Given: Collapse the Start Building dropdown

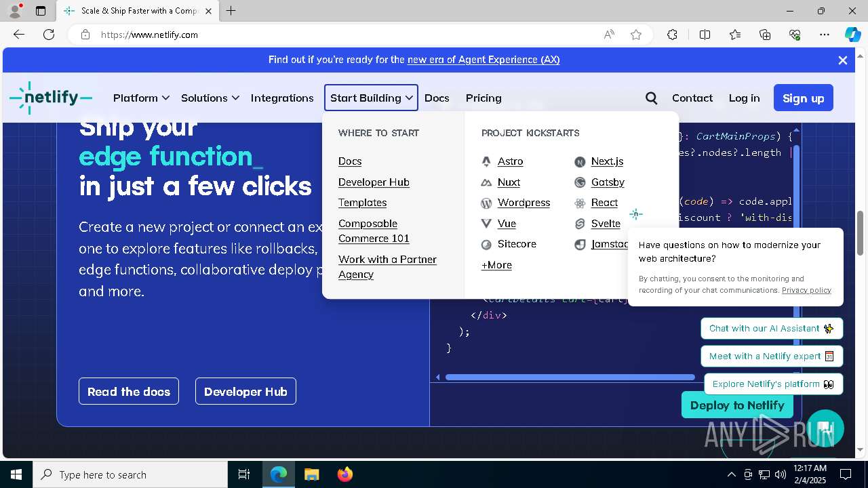Looking at the screenshot, I should (371, 98).
